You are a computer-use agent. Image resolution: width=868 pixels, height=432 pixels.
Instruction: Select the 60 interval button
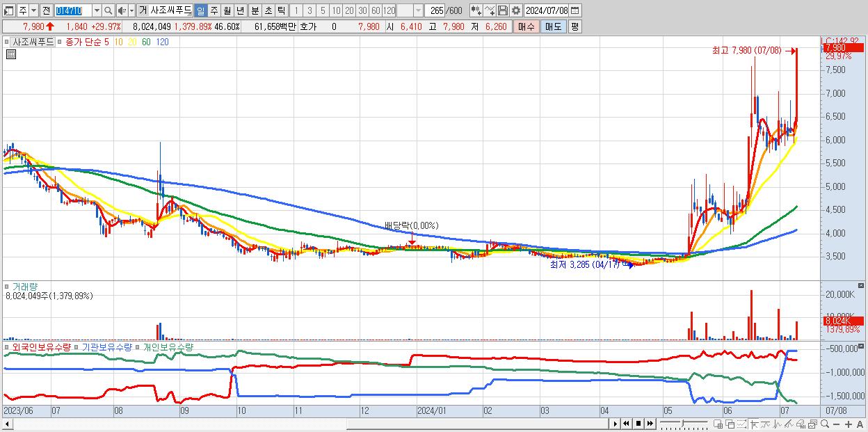point(376,10)
